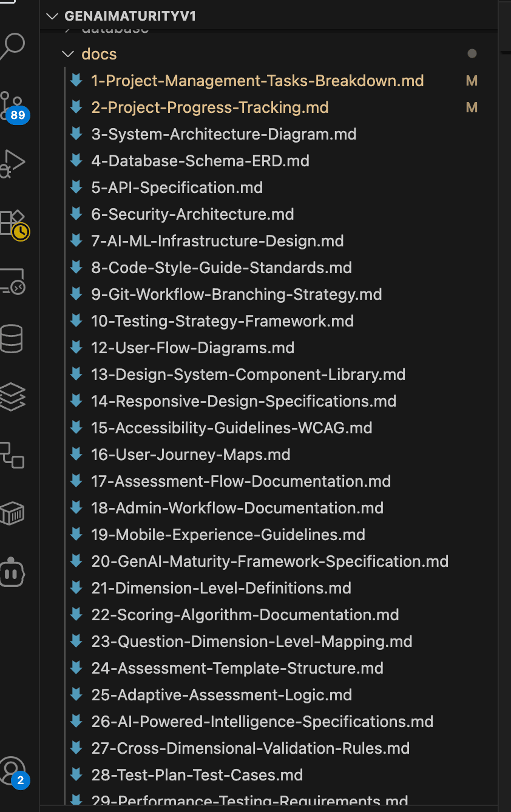
Task: Open the Run and Debug view
Action: pos(12,163)
